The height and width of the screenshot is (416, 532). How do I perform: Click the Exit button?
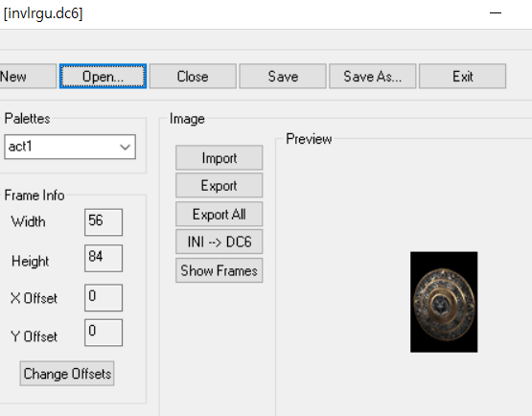tap(462, 77)
